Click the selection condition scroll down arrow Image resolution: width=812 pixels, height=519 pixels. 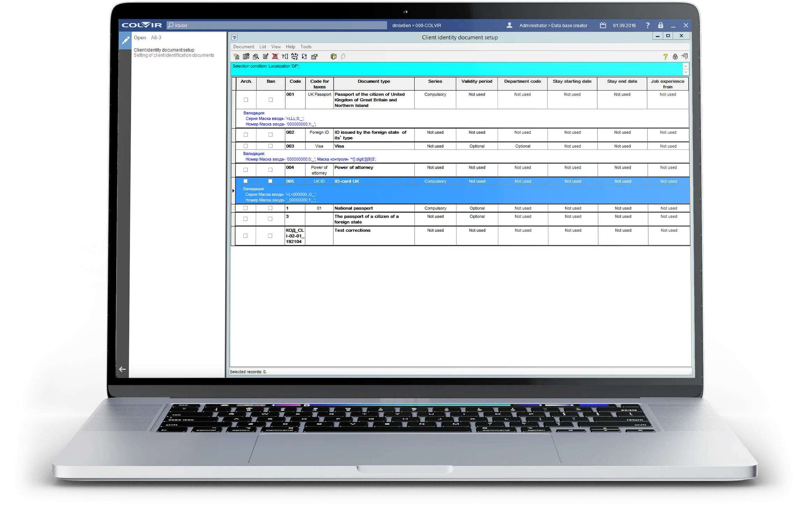coord(686,72)
